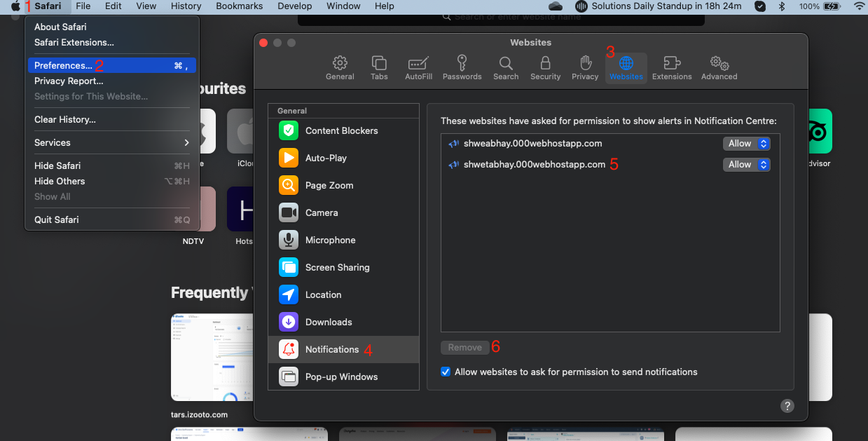The width and height of the screenshot is (868, 441).
Task: Select Content Blockers in the sidebar
Action: (343, 130)
